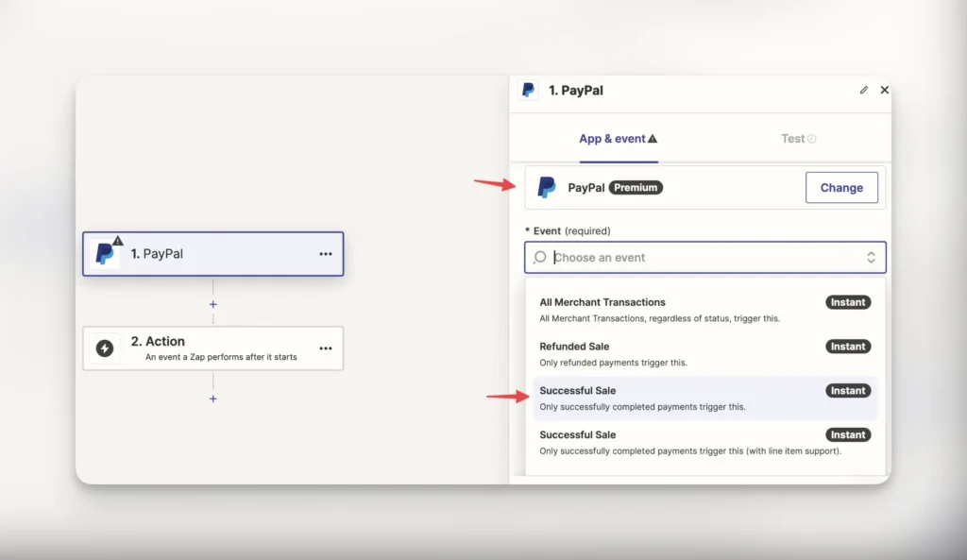Select the Refunded Sale event

click(x=704, y=354)
